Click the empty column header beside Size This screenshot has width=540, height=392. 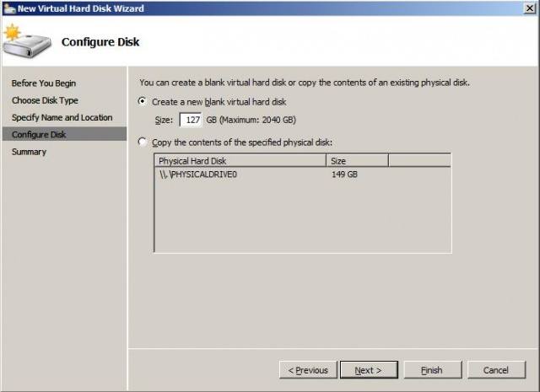coord(418,160)
